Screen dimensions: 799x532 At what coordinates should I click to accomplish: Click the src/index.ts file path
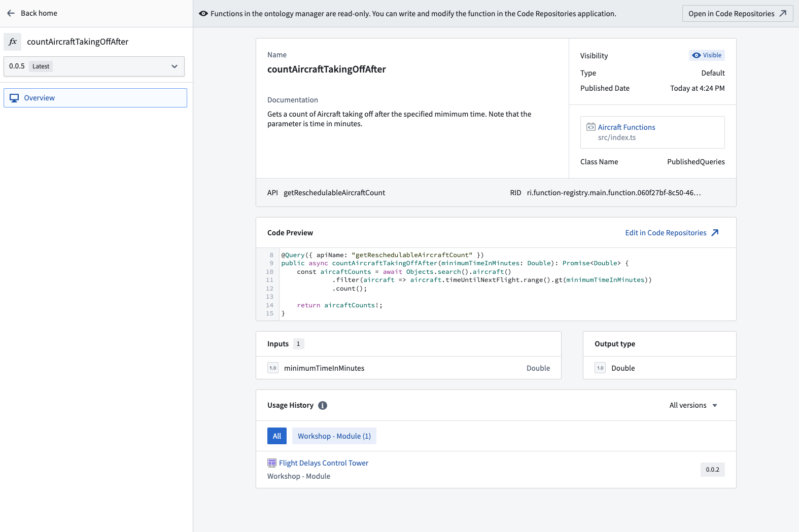[617, 137]
